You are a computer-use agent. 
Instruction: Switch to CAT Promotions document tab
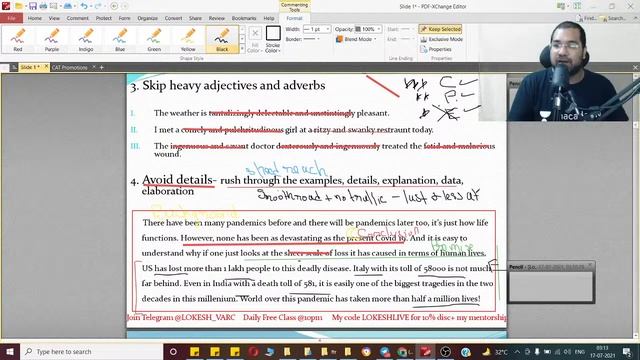[69, 67]
